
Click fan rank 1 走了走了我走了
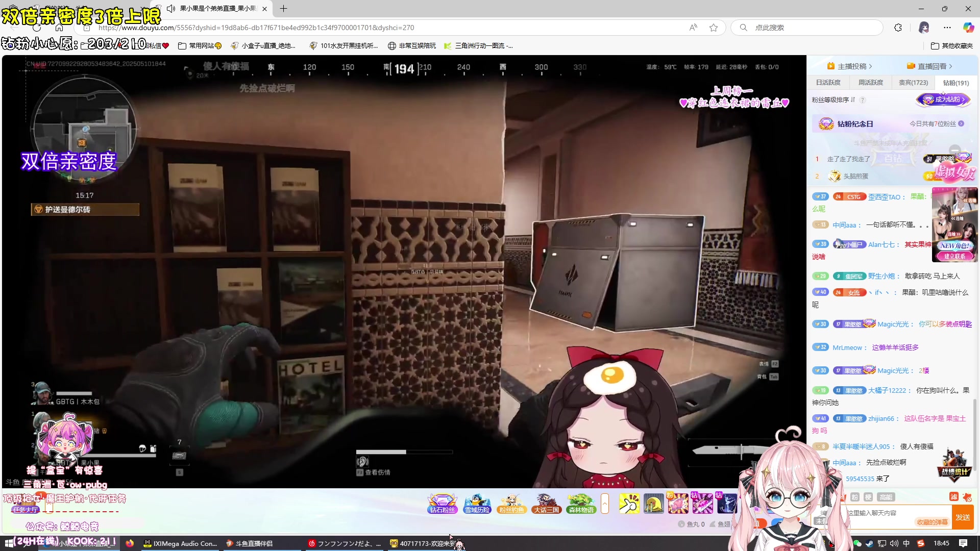click(x=848, y=159)
